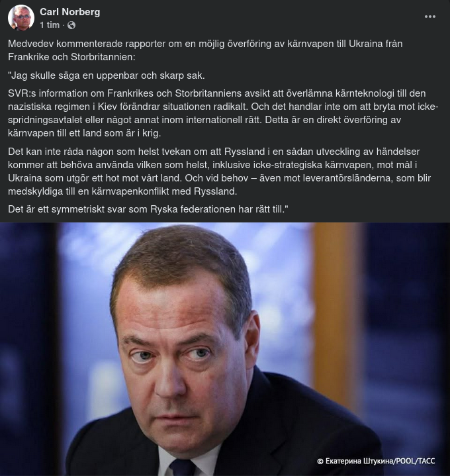
Task: Click the words 'Frankrike och Storbritannien:'
Action: click(x=71, y=57)
